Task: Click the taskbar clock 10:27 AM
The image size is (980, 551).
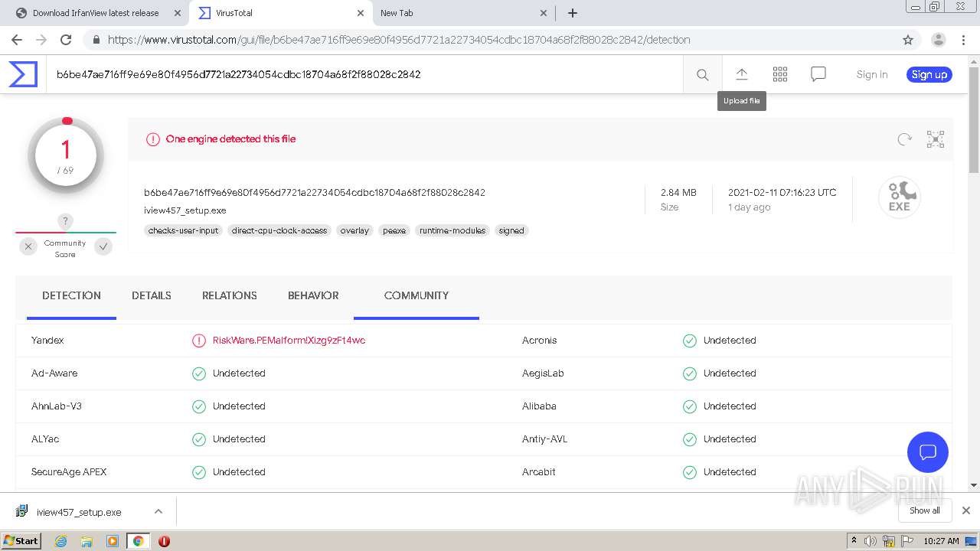Action: click(x=941, y=541)
